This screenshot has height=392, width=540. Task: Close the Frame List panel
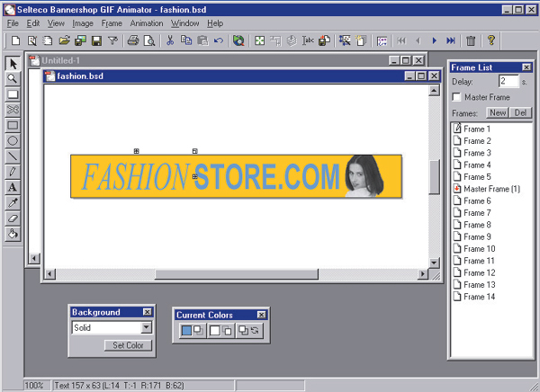[526, 67]
